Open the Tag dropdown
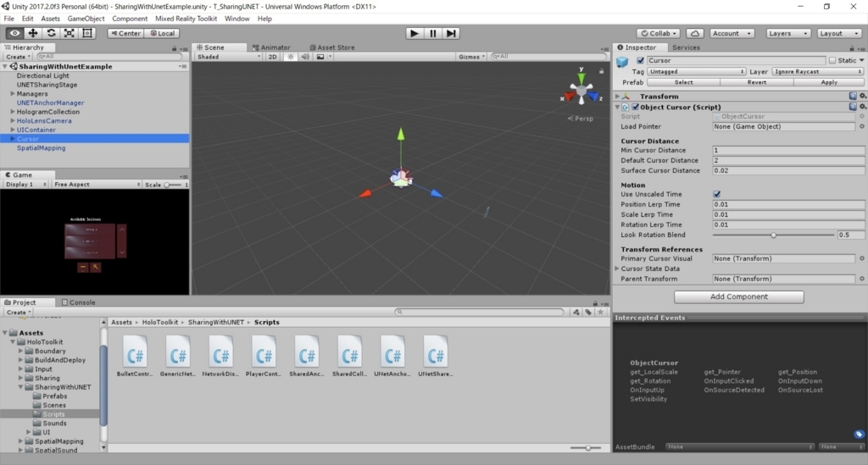This screenshot has width=868, height=465. [x=697, y=71]
